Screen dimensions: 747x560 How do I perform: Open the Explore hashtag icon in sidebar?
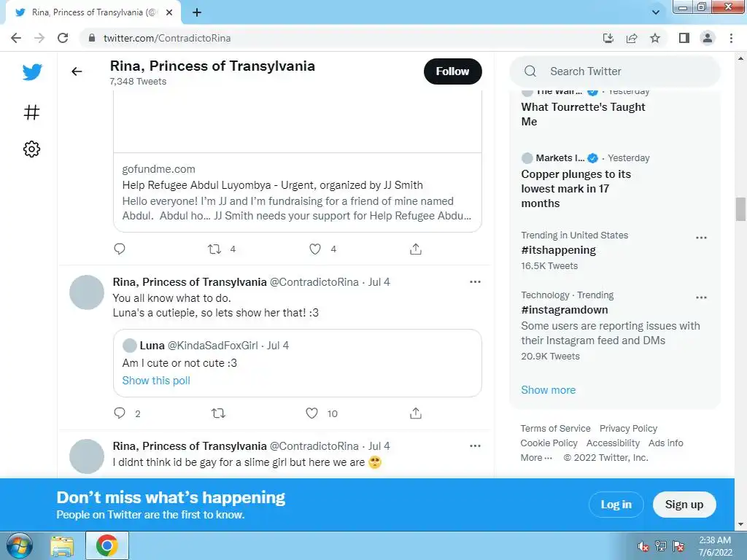[x=31, y=113]
